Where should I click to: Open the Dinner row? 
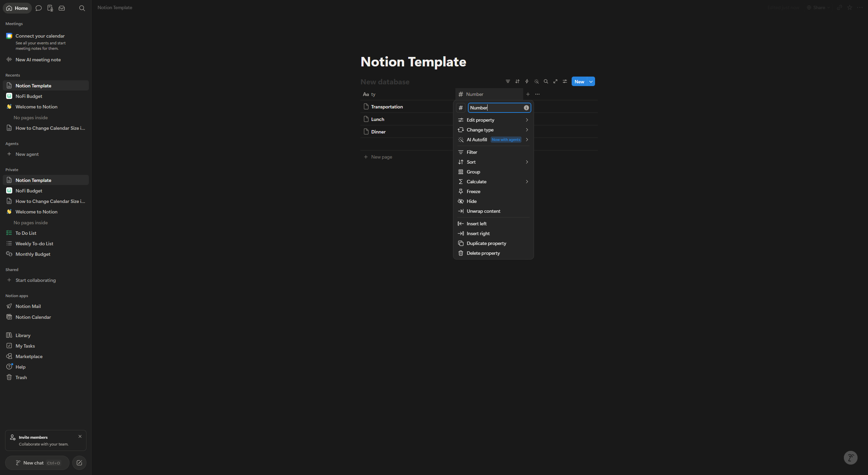tap(378, 132)
